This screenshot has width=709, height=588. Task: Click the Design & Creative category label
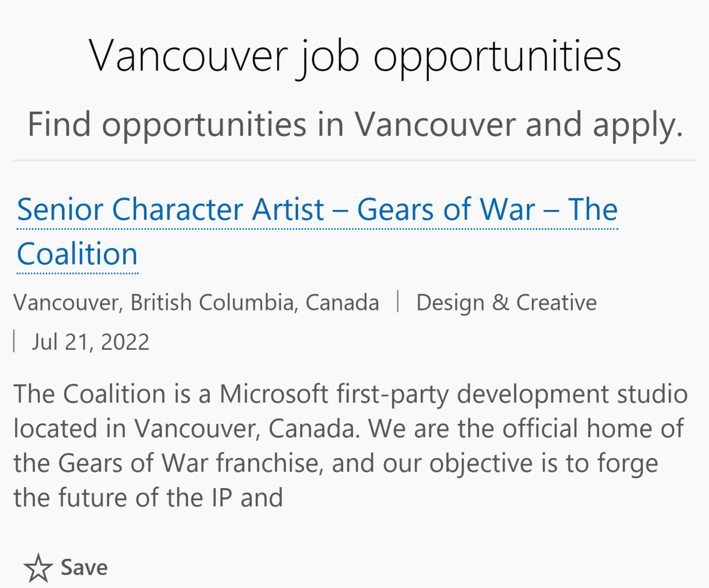(x=506, y=302)
